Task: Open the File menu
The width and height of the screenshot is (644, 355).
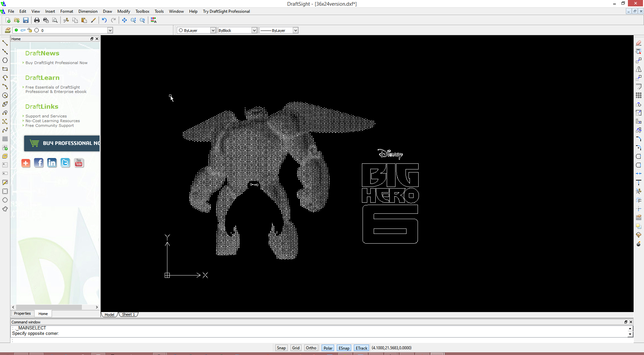Action: (x=11, y=11)
